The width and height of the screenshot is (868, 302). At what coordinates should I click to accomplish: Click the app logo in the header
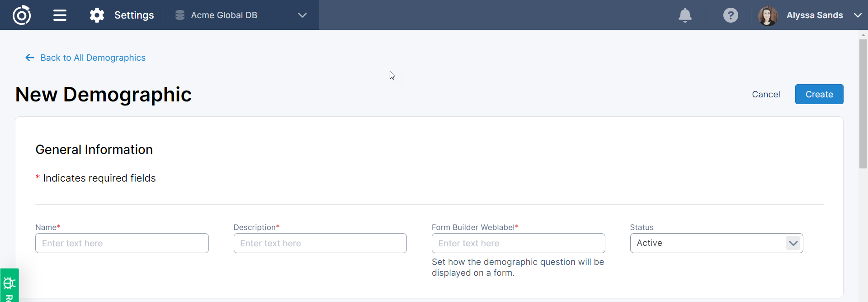coord(22,15)
